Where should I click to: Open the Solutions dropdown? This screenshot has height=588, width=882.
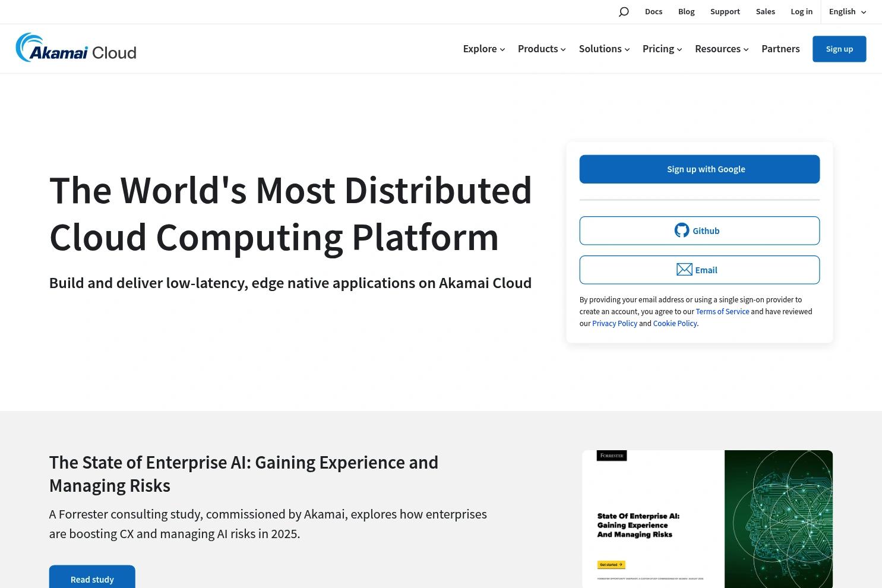pyautogui.click(x=604, y=49)
